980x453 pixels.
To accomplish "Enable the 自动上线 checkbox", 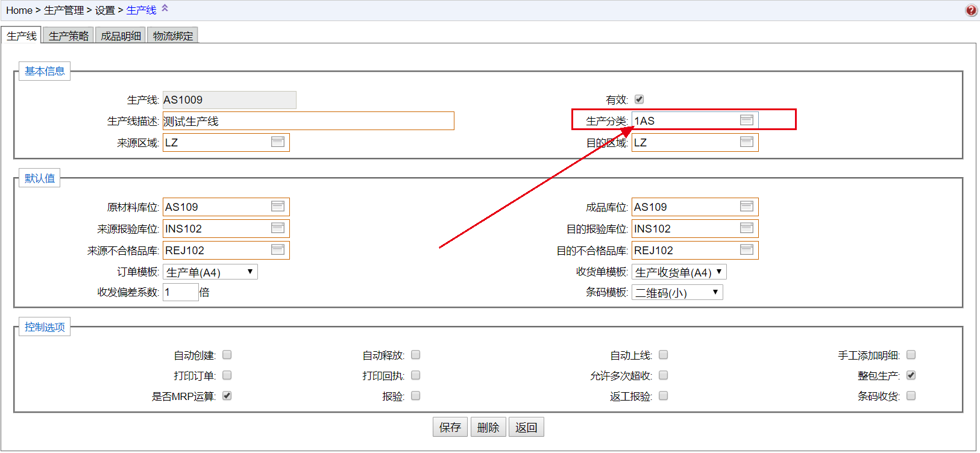I will coord(664,355).
